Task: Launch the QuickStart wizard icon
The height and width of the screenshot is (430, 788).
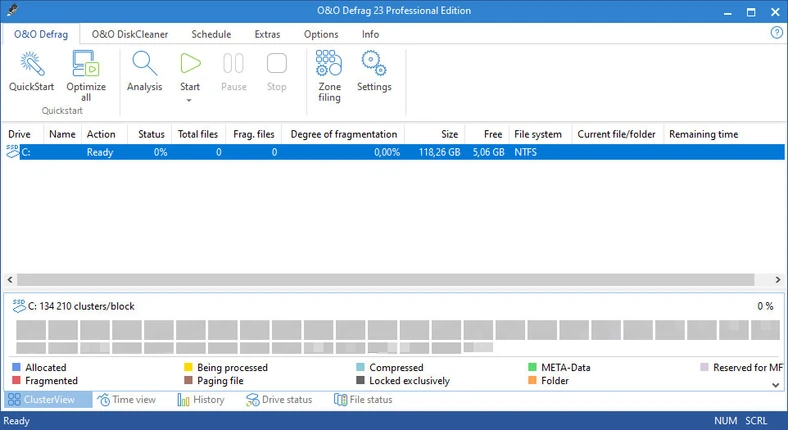Action: coord(32,64)
